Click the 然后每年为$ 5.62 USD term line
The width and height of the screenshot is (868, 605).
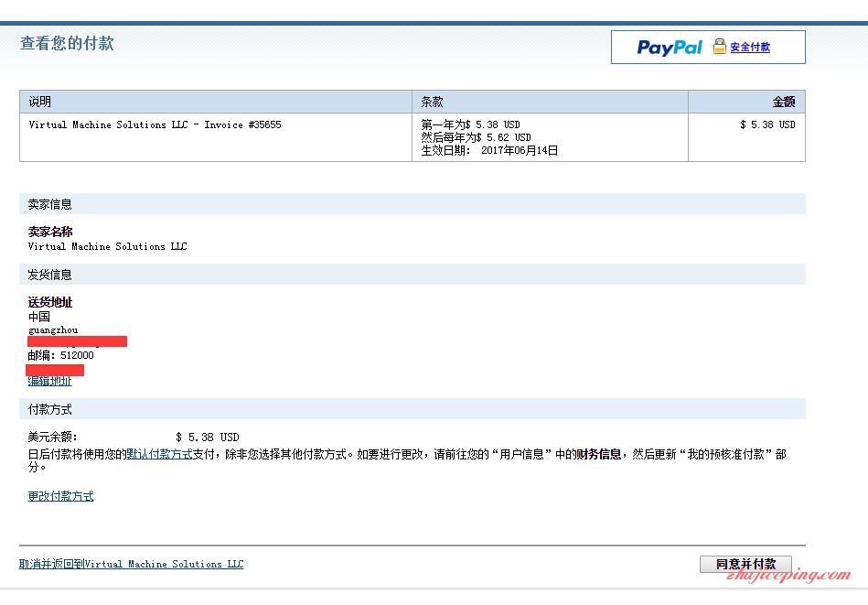(x=476, y=137)
